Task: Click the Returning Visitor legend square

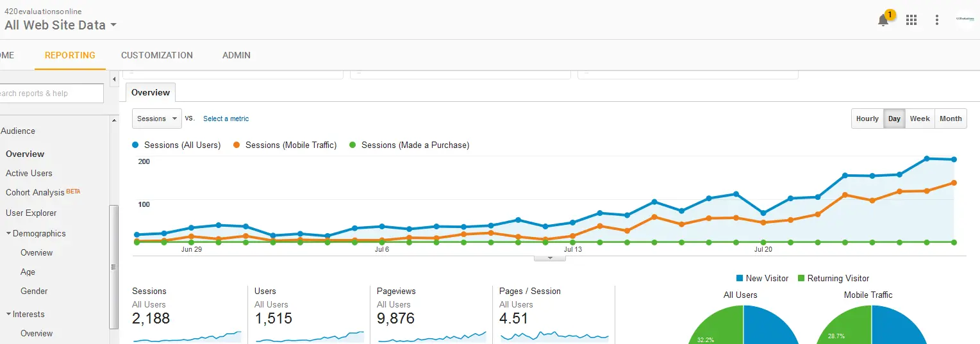Action: 801,278
